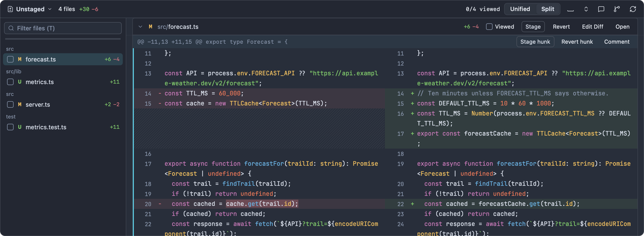Open forecast.ts with Open button
This screenshot has width=644, height=236.
622,27
